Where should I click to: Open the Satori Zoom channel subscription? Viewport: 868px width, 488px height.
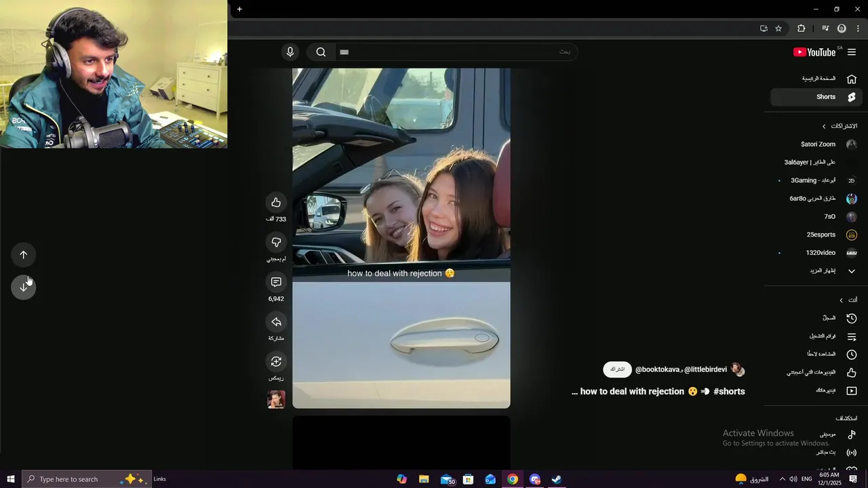tap(816, 144)
